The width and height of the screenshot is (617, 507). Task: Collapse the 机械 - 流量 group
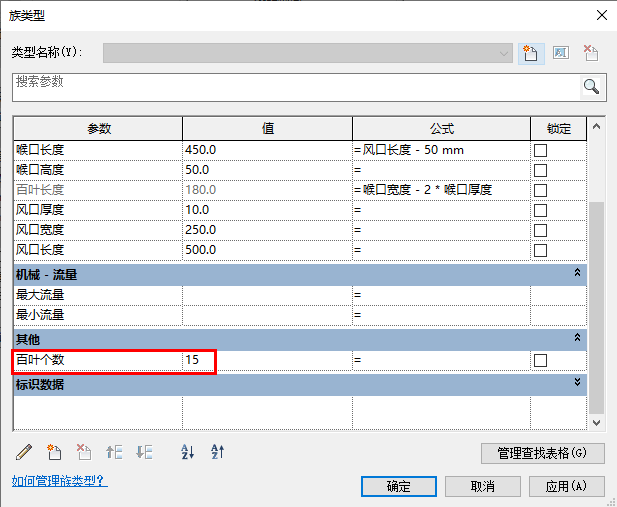click(577, 272)
